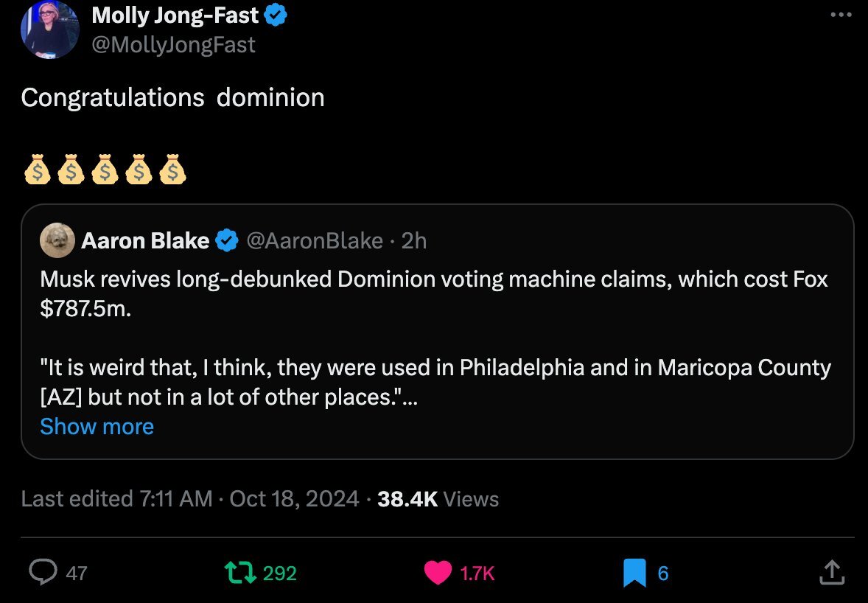Click the Aaron Blake author name
Screen dimensions: 868x603
[x=145, y=240]
